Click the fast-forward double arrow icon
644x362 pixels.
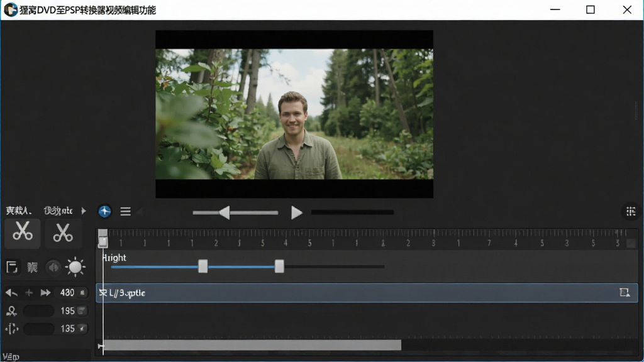45,293
